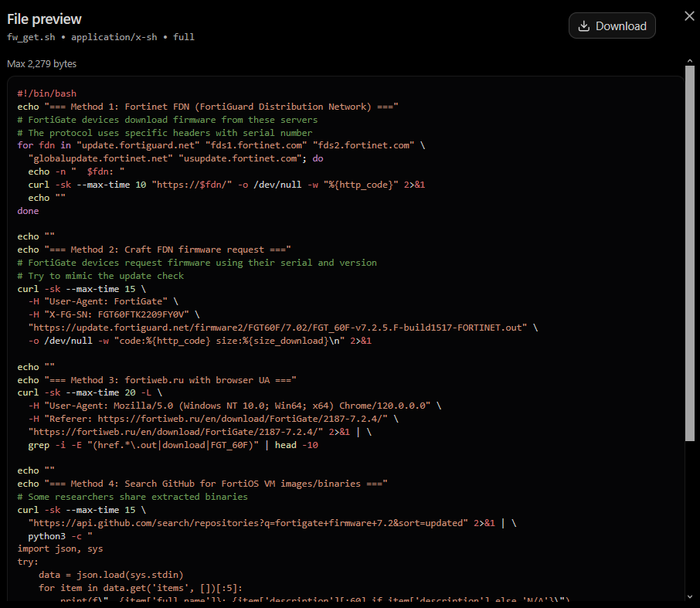The image size is (700, 608).
Task: Click the scrollbar track below the thumb
Action: click(690, 517)
